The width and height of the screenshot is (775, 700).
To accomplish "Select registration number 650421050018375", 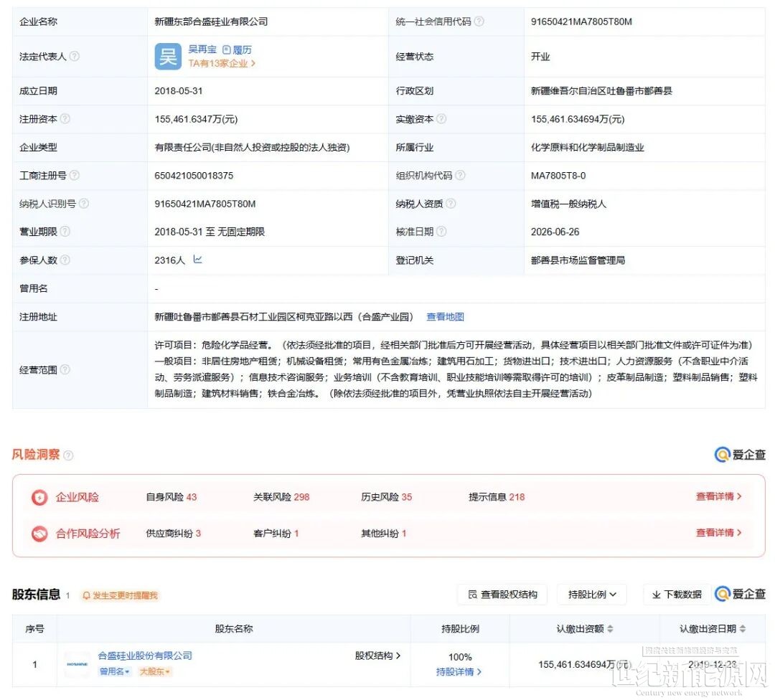I will click(194, 176).
